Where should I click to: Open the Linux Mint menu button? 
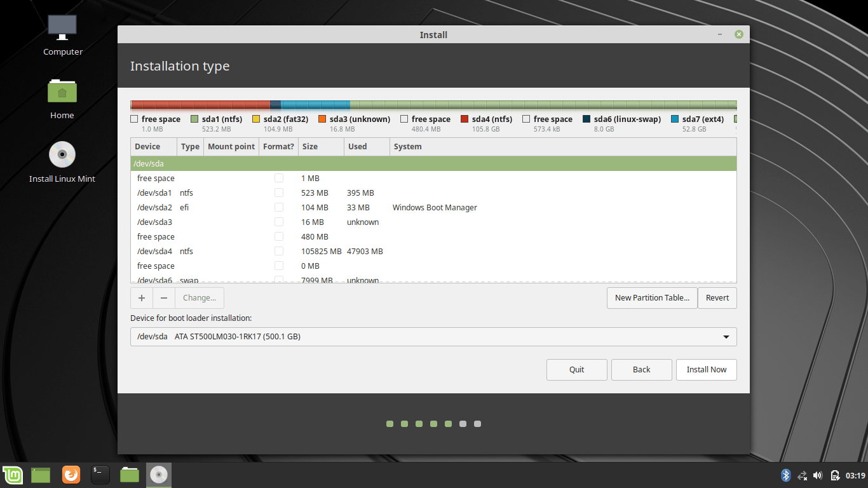pos(12,475)
